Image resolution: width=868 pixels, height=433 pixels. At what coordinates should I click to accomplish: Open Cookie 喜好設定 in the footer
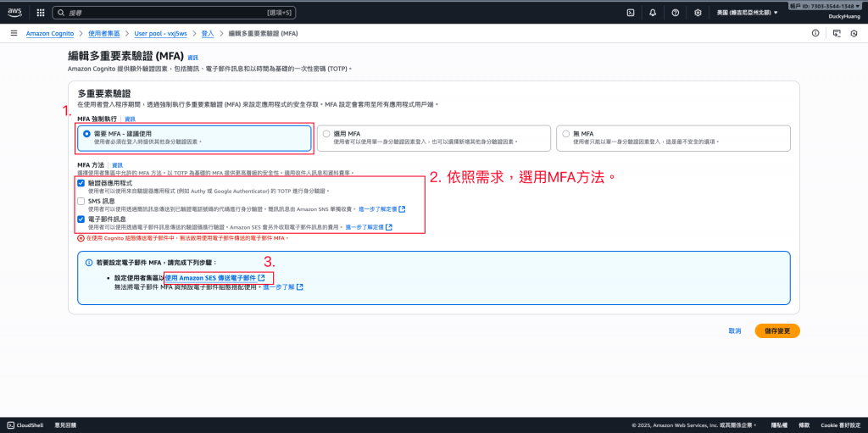point(840,425)
